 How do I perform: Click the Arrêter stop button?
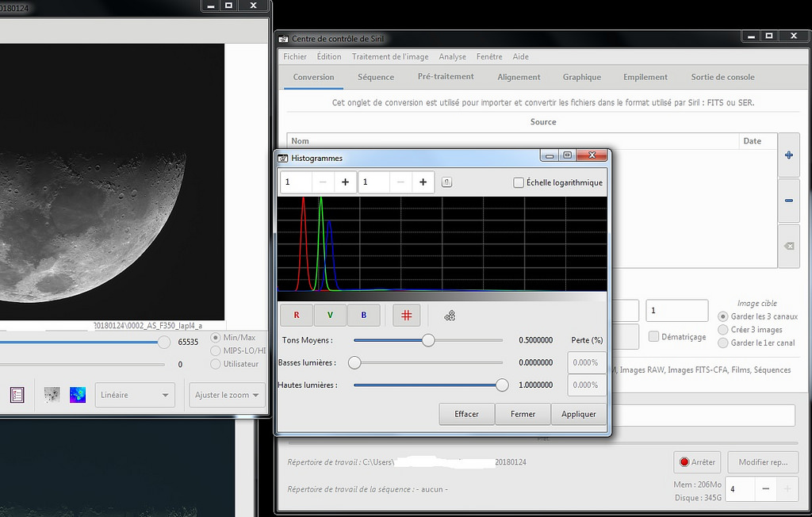697,462
